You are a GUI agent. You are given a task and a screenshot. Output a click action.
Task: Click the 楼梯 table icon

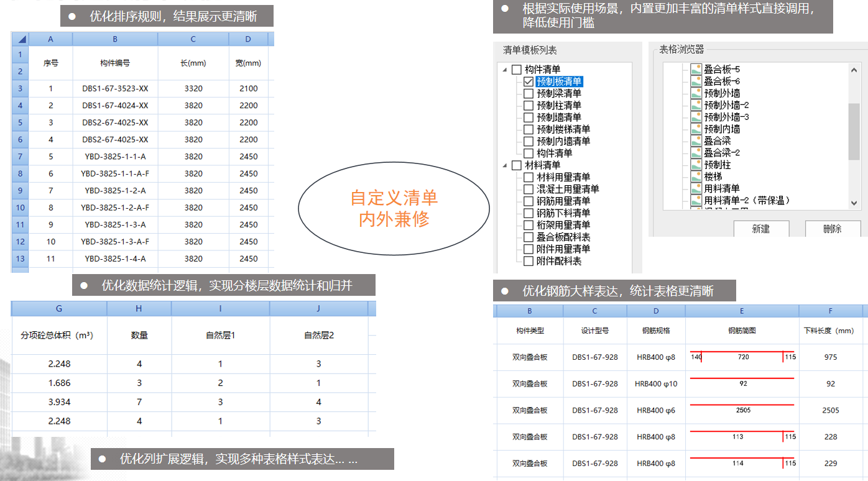[696, 176]
